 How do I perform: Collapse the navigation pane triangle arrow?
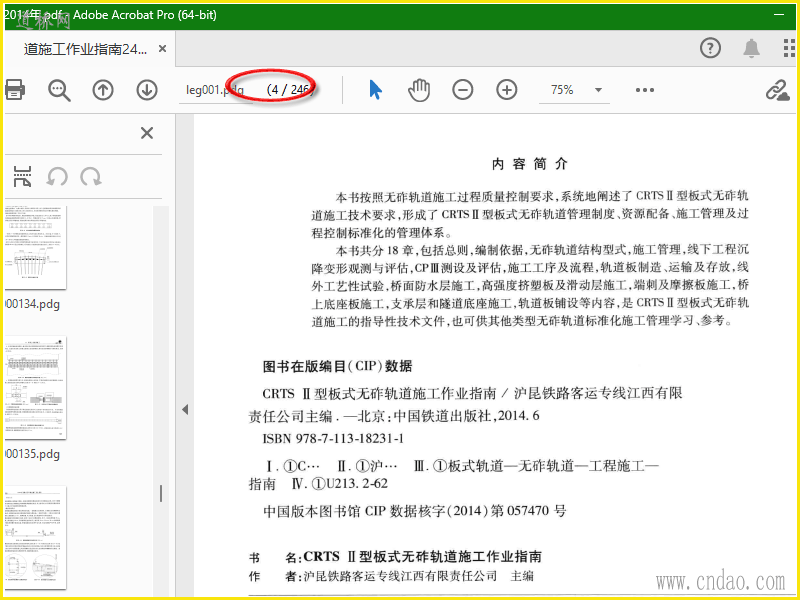185,409
